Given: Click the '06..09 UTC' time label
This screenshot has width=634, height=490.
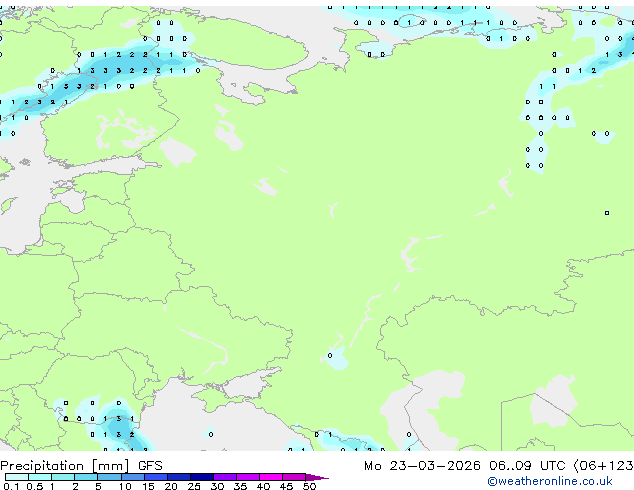Looking at the screenshot, I should tap(527, 466).
